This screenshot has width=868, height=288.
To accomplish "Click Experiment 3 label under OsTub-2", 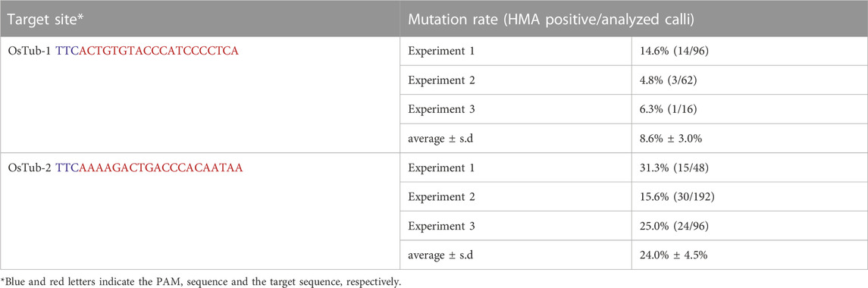I will click(441, 225).
